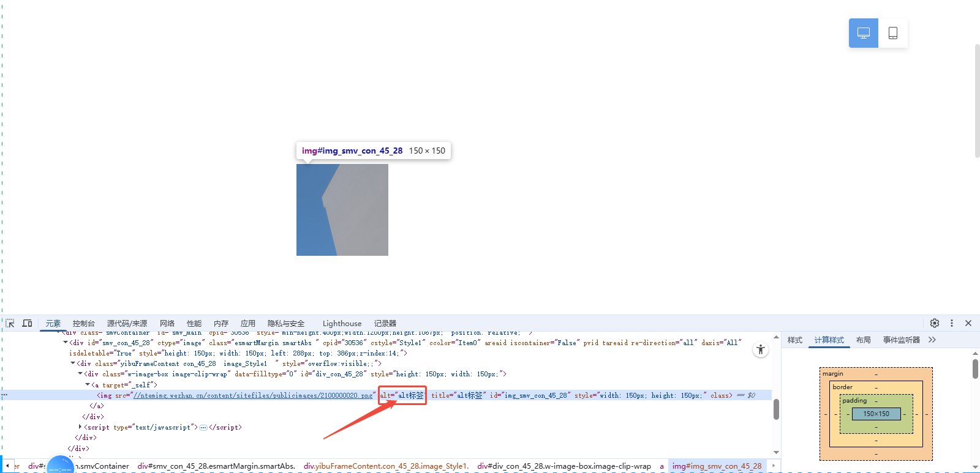Screen dimensions: 980x473
Task: Collapse the w-image-box div node
Action: [80, 374]
